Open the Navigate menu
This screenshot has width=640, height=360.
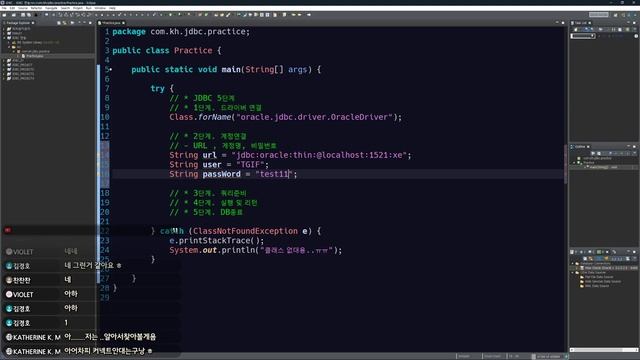click(x=51, y=8)
